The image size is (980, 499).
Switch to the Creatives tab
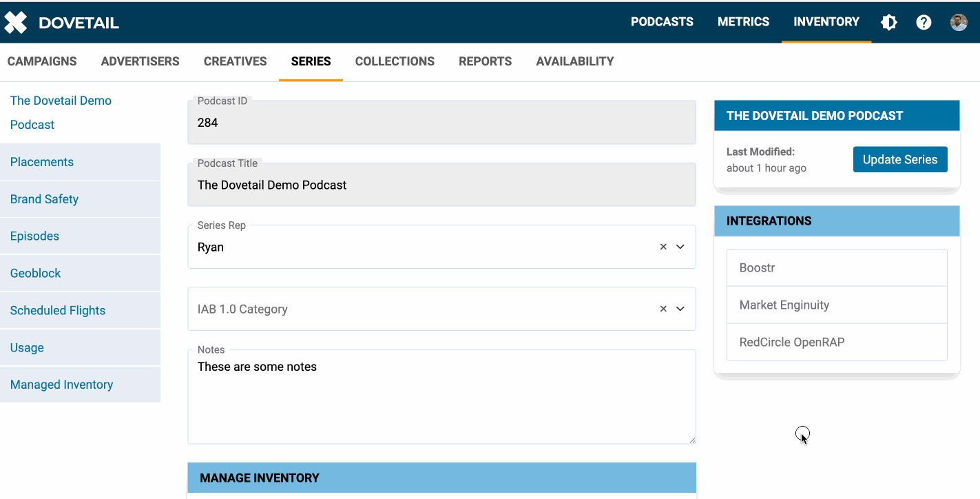pyautogui.click(x=236, y=61)
